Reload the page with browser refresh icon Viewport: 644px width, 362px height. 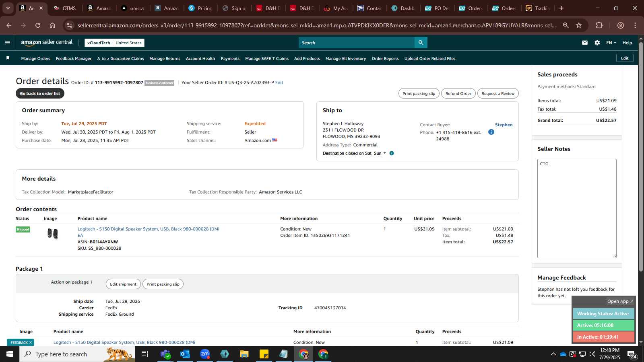click(38, 25)
